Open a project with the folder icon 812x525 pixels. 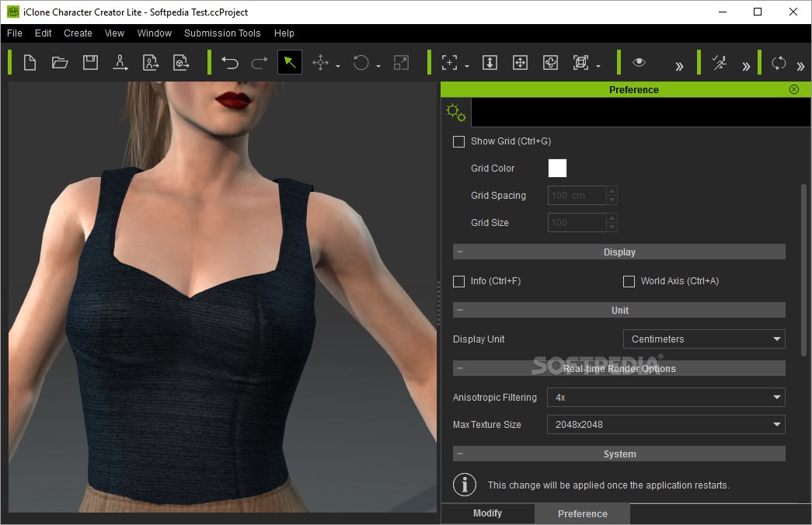tap(60, 63)
